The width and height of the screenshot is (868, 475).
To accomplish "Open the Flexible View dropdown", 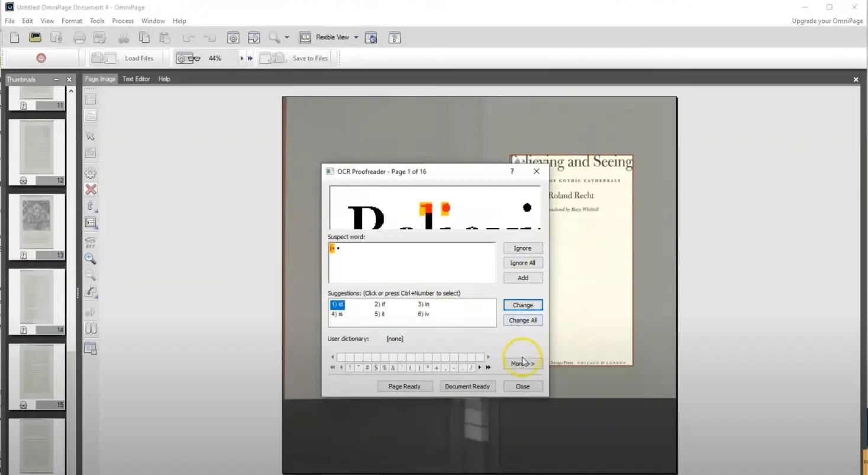I will coord(356,37).
